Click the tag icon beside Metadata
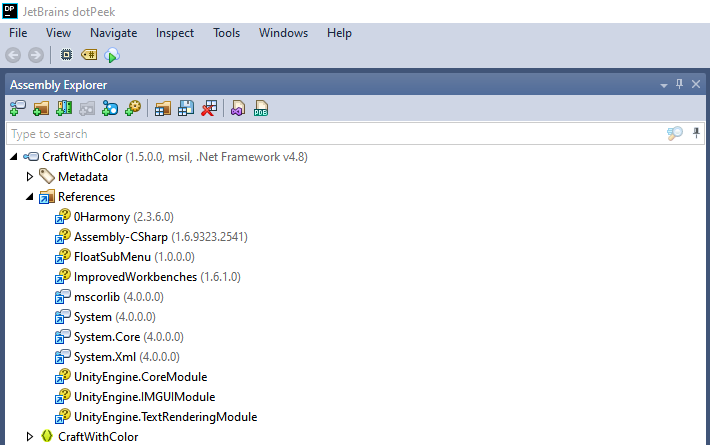 coord(47,176)
